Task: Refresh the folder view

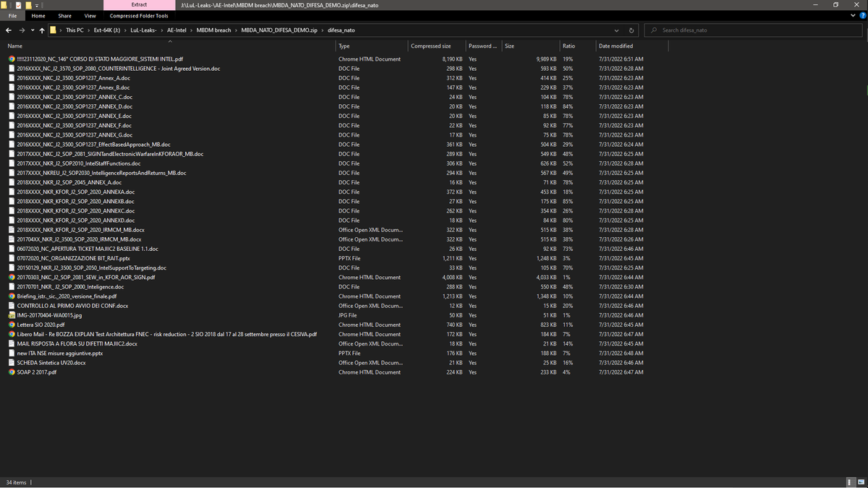Action: 631,30
